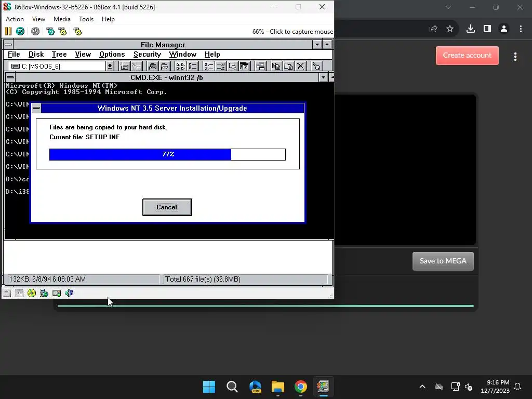532x399 pixels.
Task: Open 86Box View menu
Action: tap(38, 19)
